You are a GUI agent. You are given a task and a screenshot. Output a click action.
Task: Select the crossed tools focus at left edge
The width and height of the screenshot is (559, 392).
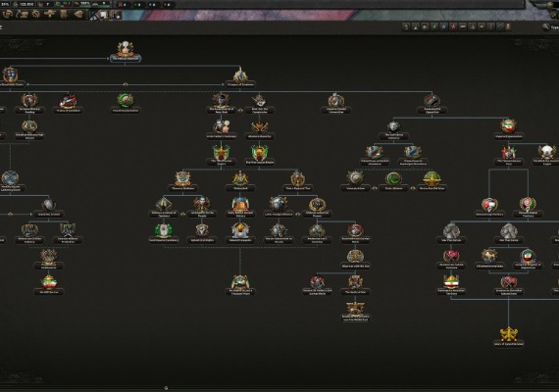pos(10,181)
